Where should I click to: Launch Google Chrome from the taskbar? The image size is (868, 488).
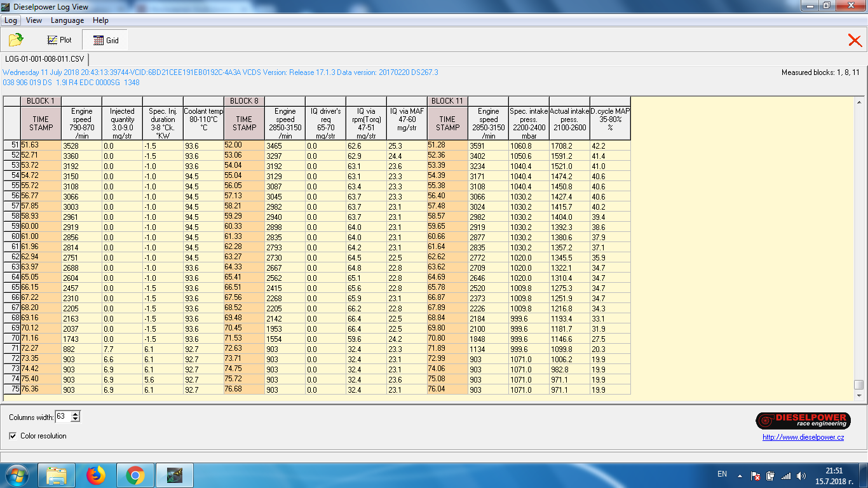135,475
